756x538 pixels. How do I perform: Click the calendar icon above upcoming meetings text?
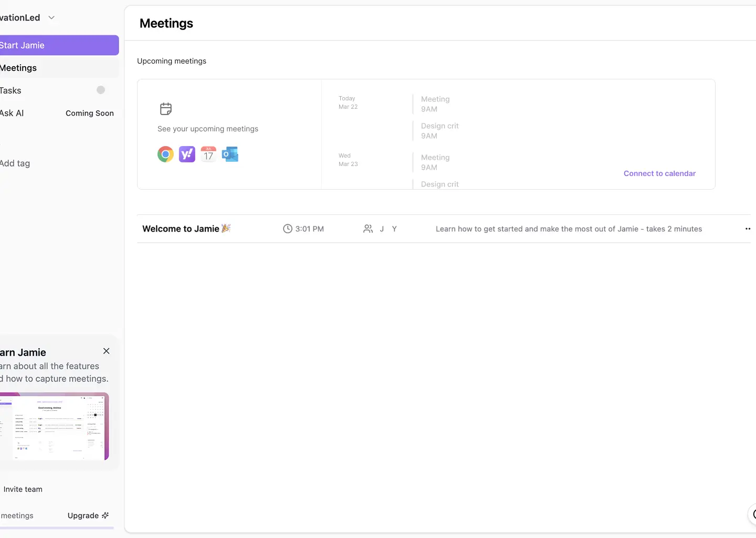coord(165,109)
